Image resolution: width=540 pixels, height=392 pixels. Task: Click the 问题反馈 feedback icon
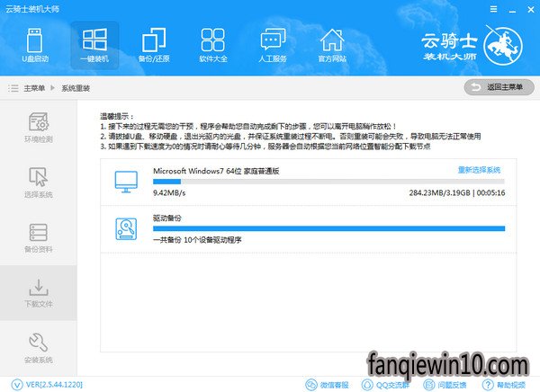coord(428,385)
